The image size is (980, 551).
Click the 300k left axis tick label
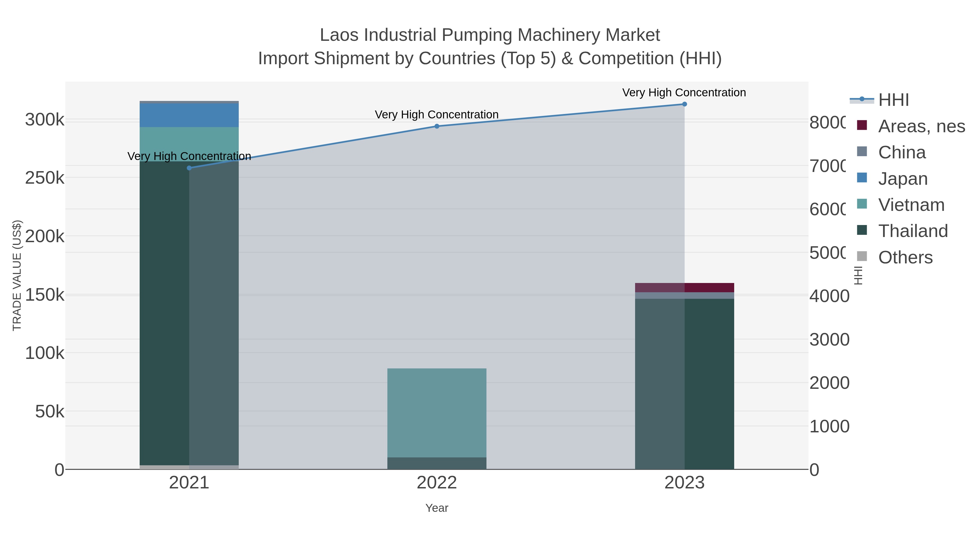45,120
